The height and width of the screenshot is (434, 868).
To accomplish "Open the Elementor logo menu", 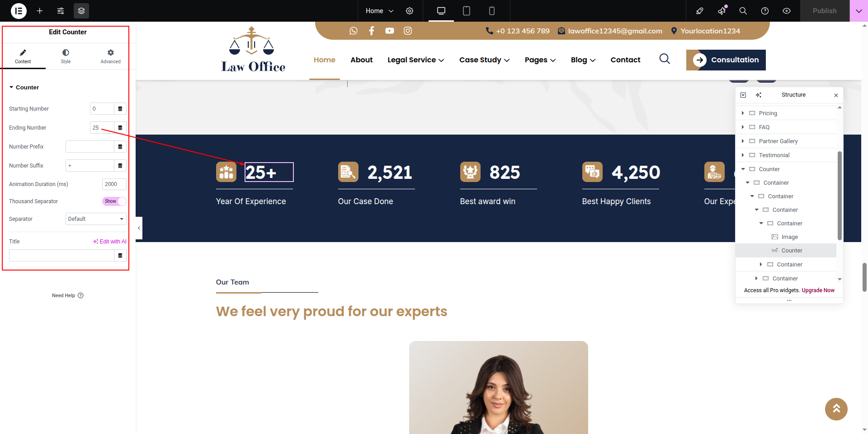I will pyautogui.click(x=19, y=11).
